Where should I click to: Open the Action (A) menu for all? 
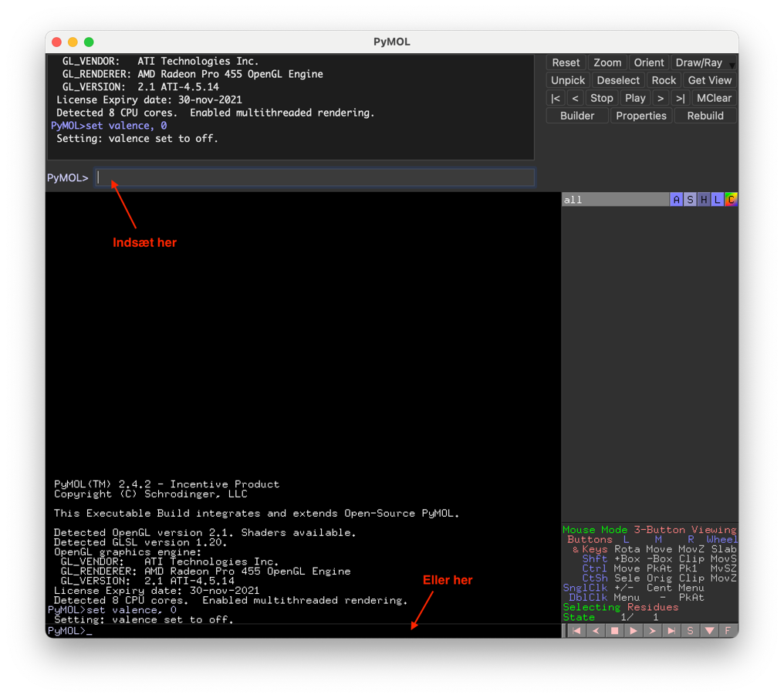(x=677, y=200)
